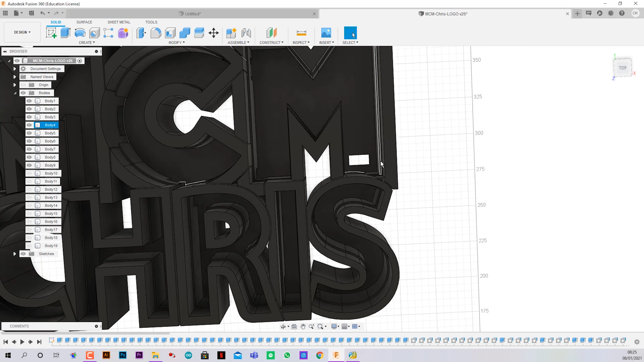Click the MCM-Chris-LOGO v26 document tab
The height and width of the screenshot is (362, 644).
click(x=444, y=14)
